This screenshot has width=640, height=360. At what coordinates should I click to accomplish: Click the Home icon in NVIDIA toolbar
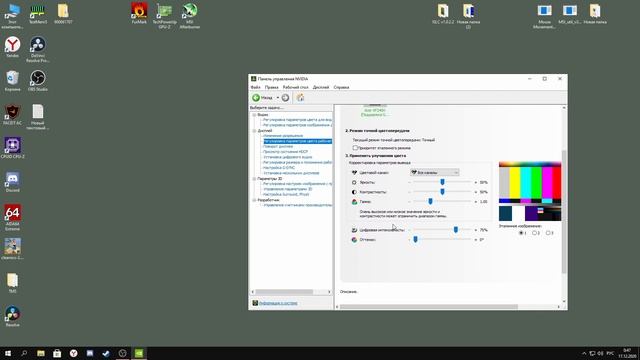[x=300, y=98]
